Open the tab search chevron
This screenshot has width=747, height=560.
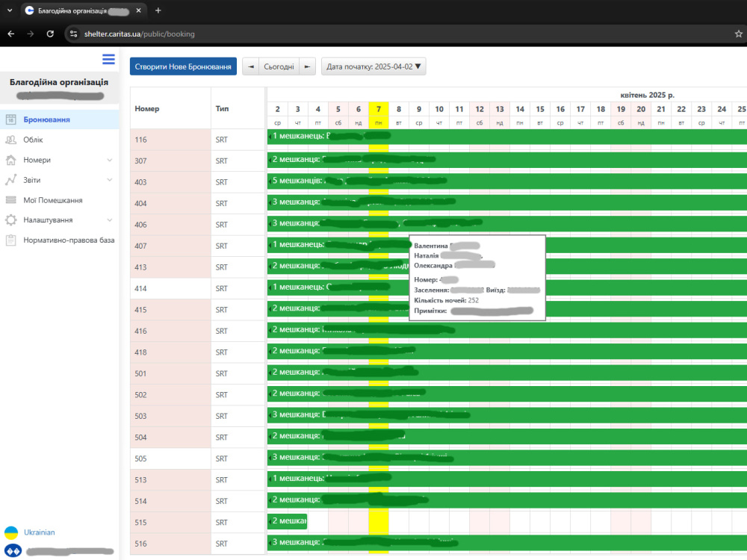(x=10, y=10)
